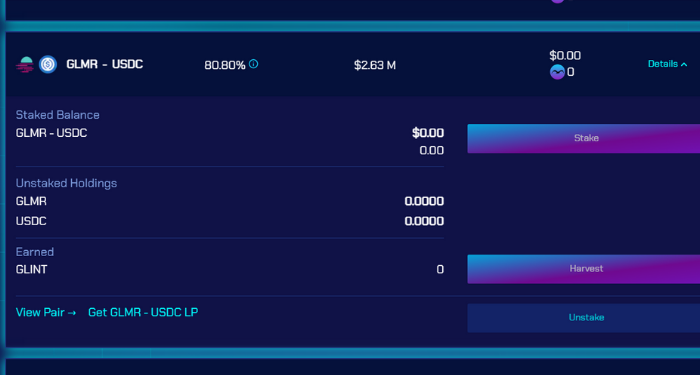Select the GLMR - USDC pair title
This screenshot has width=700, height=375.
tap(104, 64)
